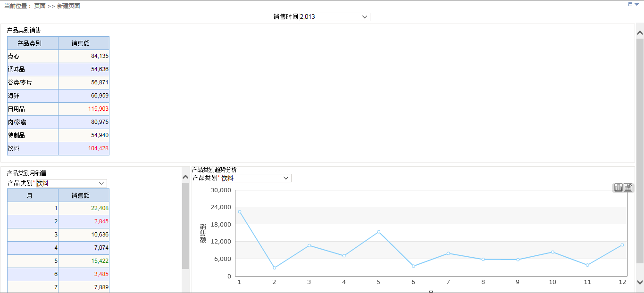Viewport: 644px width, 293px height.
Task: Click the chart data point for month 5
Action: pos(378,232)
